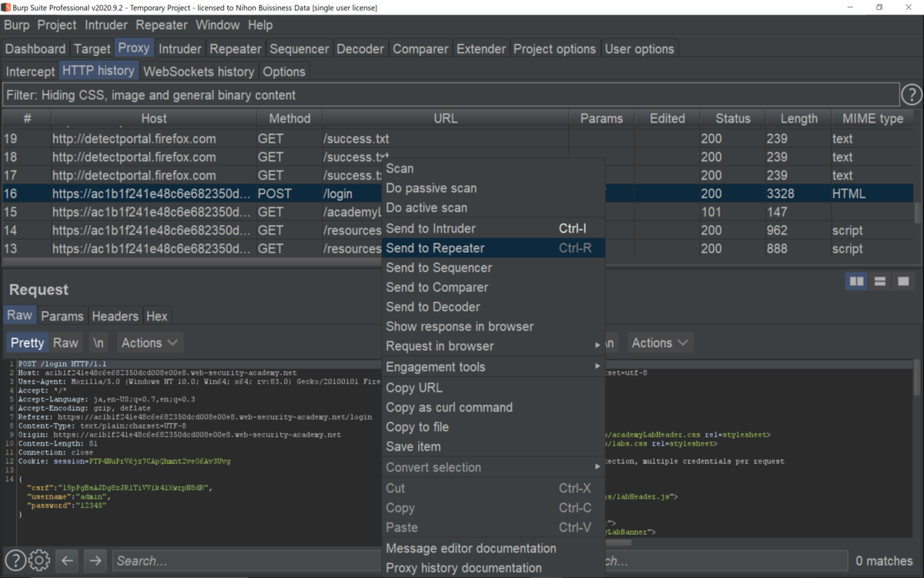Open proxy Options sub-tab
This screenshot has width=924, height=578.
click(x=284, y=72)
